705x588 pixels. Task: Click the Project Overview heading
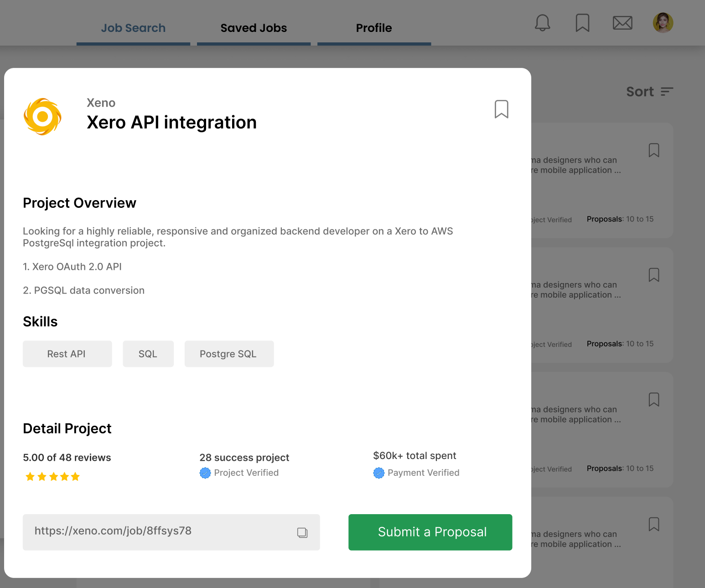[79, 203]
